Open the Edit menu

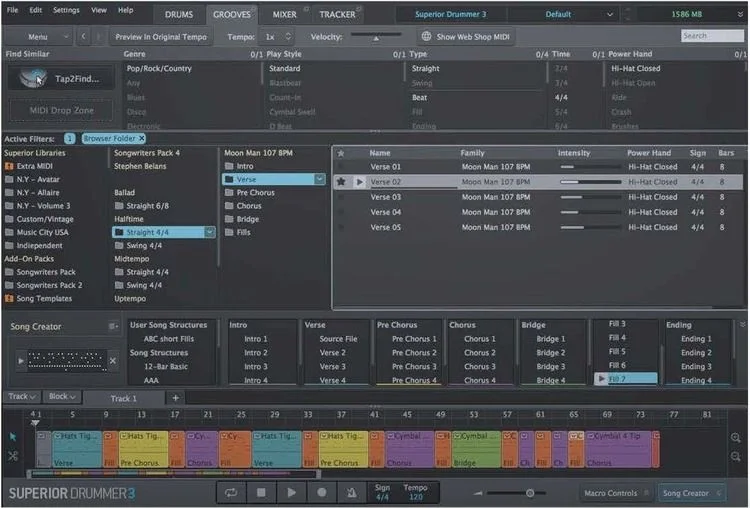[36, 10]
